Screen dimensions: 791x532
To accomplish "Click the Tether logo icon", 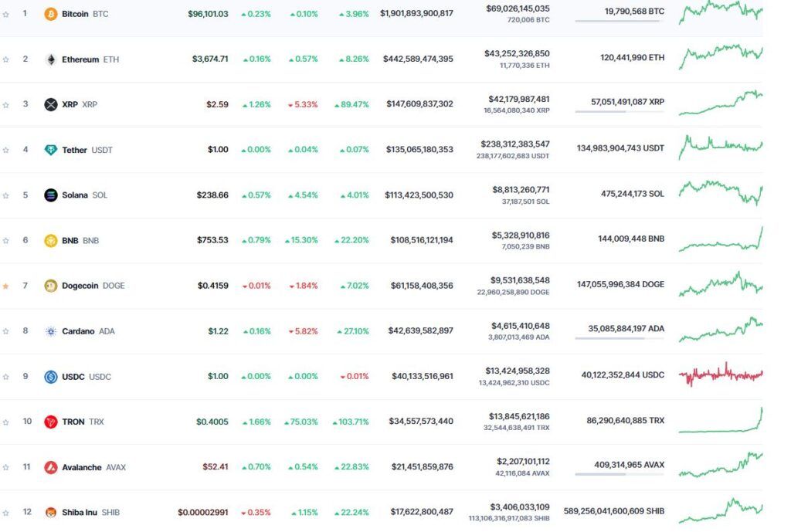I will click(51, 150).
